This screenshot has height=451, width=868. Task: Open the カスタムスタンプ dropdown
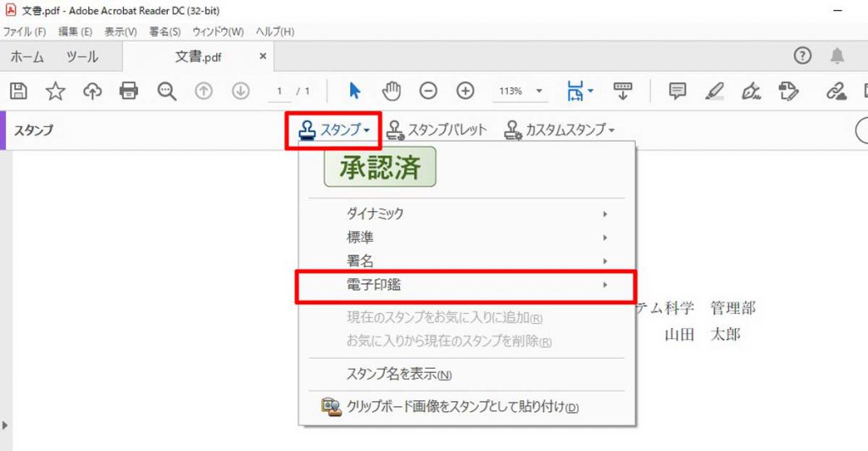(559, 130)
